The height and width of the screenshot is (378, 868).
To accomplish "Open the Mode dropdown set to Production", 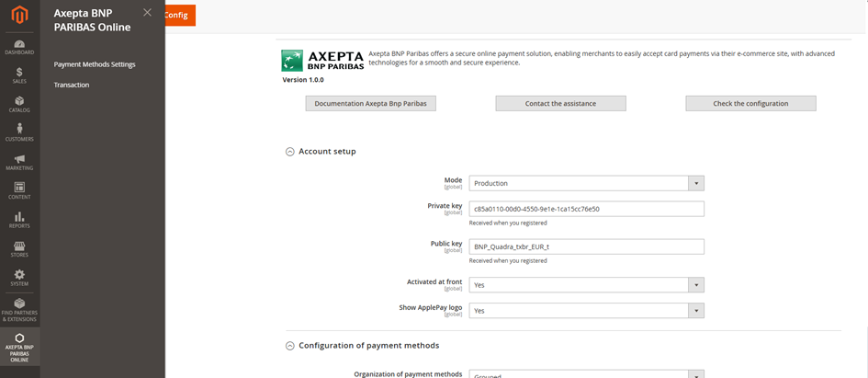I will (x=586, y=183).
